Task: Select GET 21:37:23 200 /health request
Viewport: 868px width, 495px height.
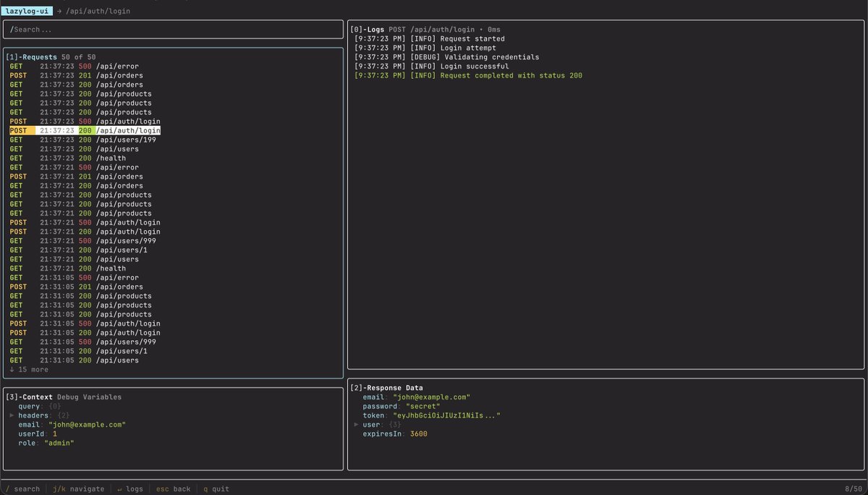Action: tap(68, 158)
